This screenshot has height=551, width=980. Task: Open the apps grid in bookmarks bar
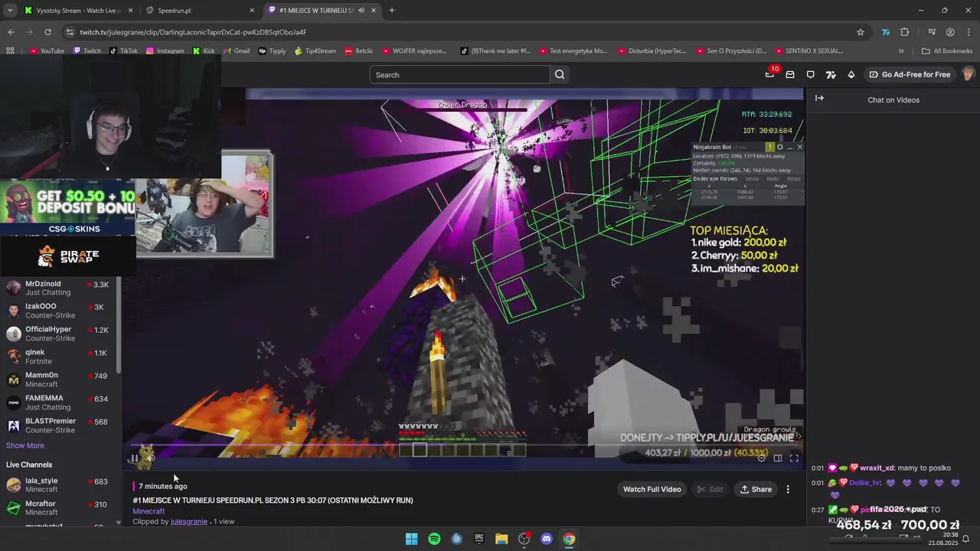(10, 51)
